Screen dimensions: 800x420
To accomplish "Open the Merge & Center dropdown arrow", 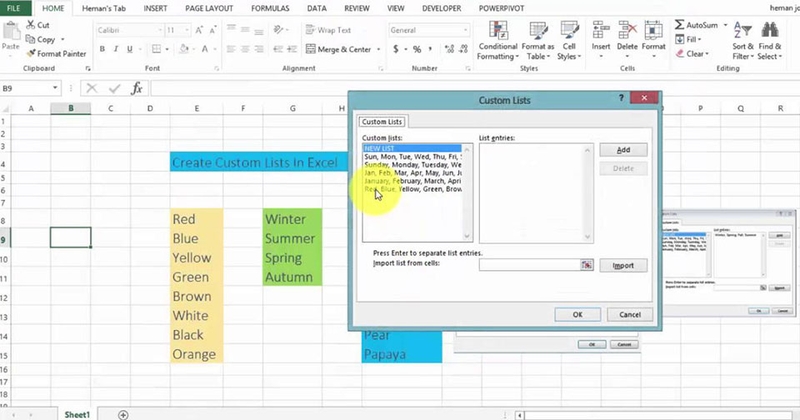I will click(x=379, y=50).
